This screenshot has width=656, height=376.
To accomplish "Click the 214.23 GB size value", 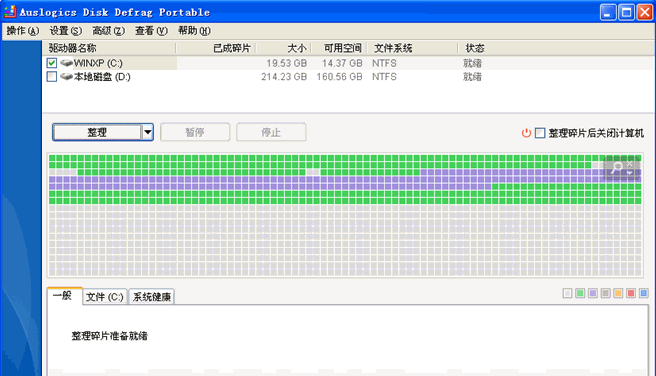I will click(x=284, y=77).
